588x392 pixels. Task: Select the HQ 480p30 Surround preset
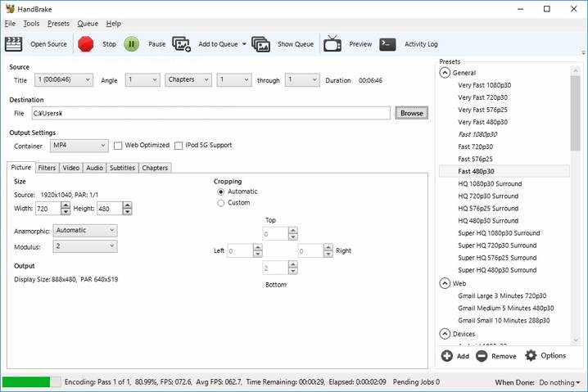tap(488, 221)
